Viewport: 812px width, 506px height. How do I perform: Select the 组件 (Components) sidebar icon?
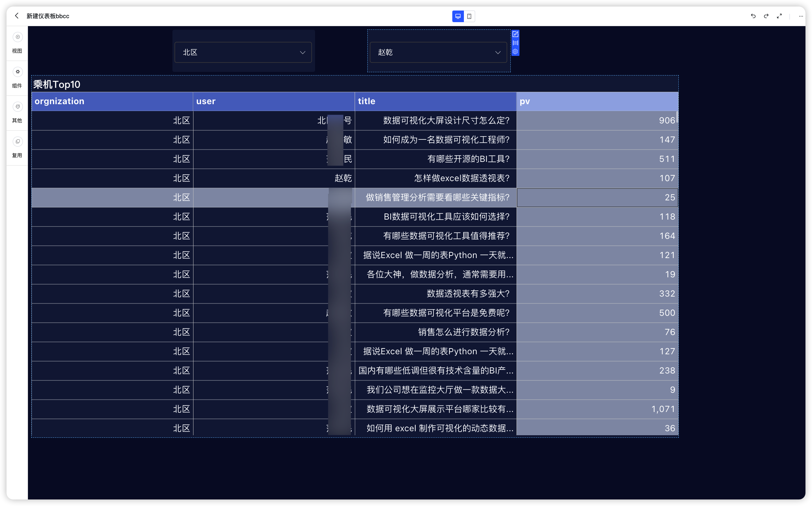point(17,72)
